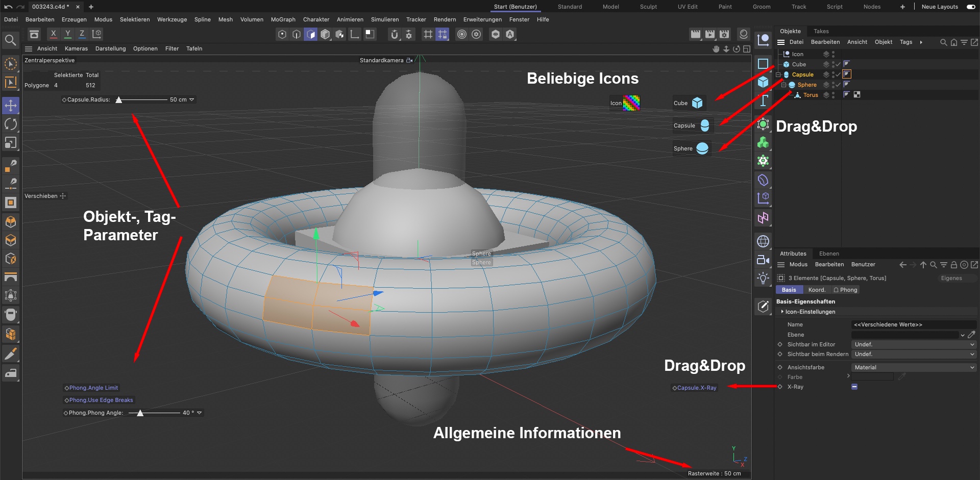
Task: Toggle the Neue Layouts switch
Action: click(x=971, y=7)
